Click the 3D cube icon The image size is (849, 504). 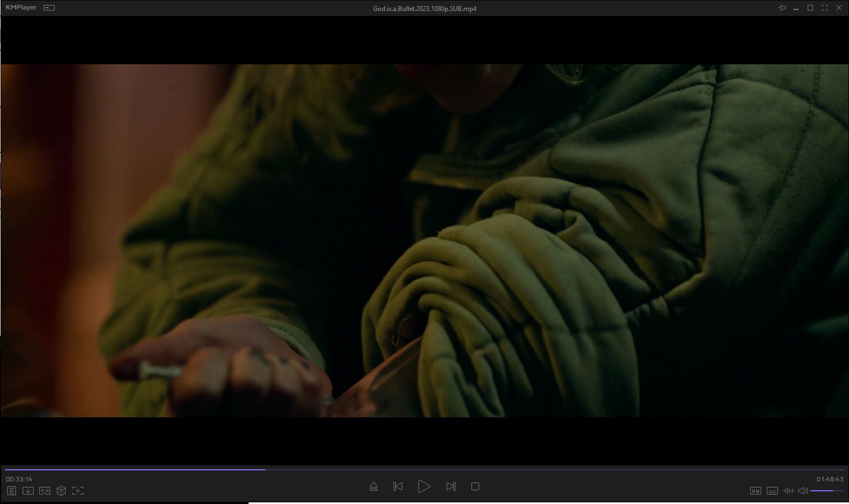(61, 491)
